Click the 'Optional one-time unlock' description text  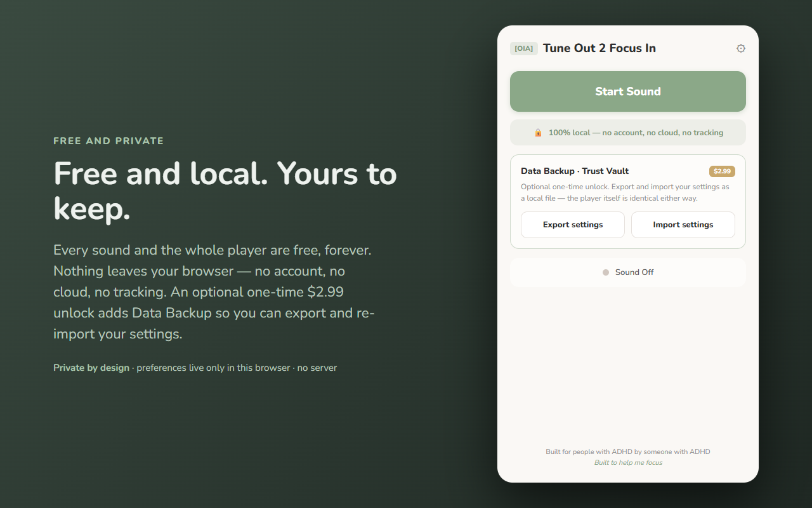pos(625,192)
